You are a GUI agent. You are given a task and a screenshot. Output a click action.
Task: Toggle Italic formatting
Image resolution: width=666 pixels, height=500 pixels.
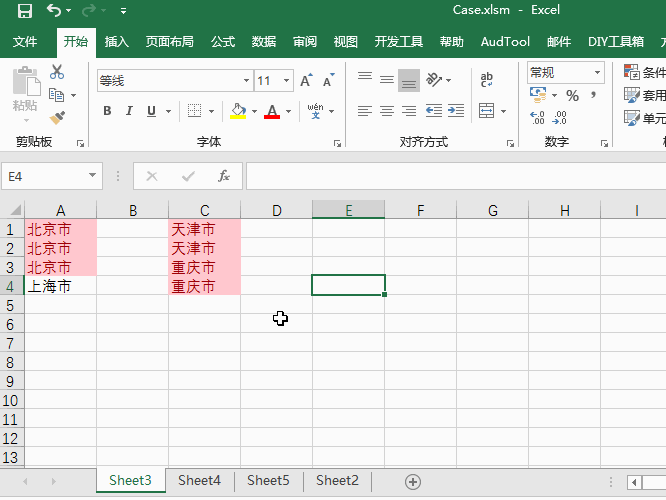[129, 111]
